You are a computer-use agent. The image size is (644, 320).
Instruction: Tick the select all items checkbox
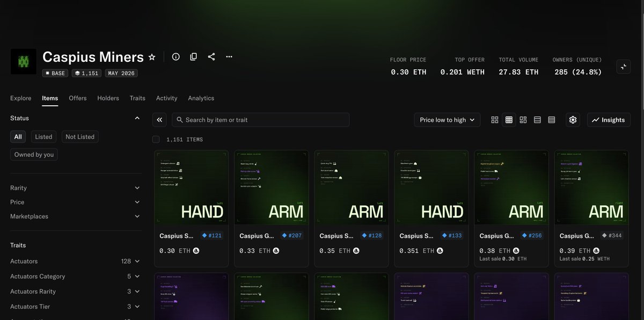pyautogui.click(x=156, y=140)
